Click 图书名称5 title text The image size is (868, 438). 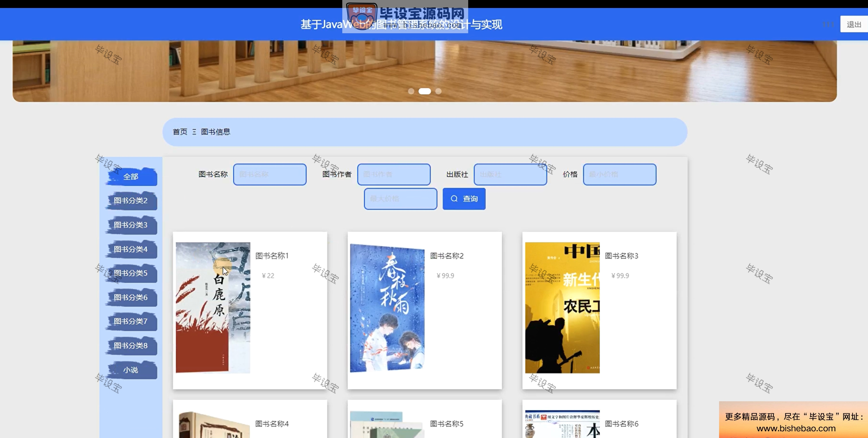[x=447, y=424]
